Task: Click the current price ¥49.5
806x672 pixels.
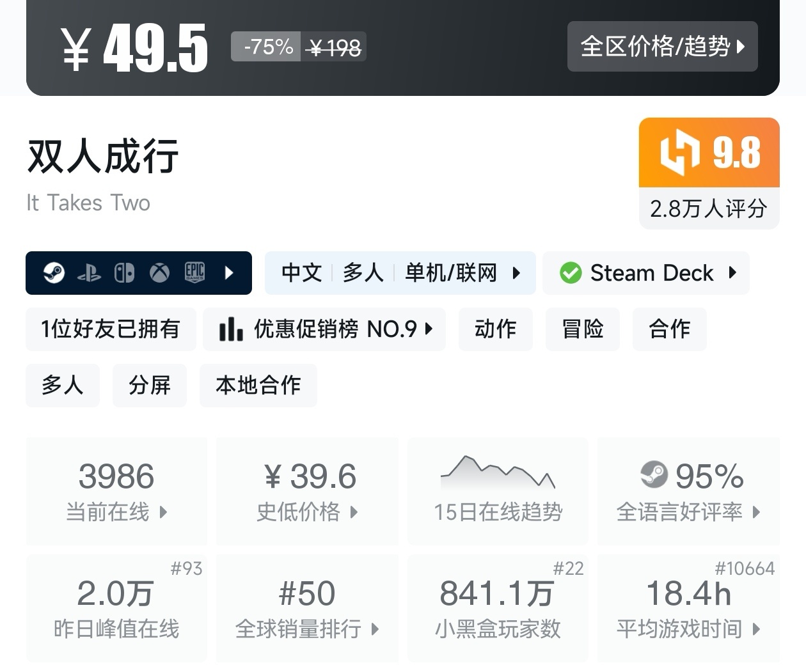Action: (x=135, y=47)
